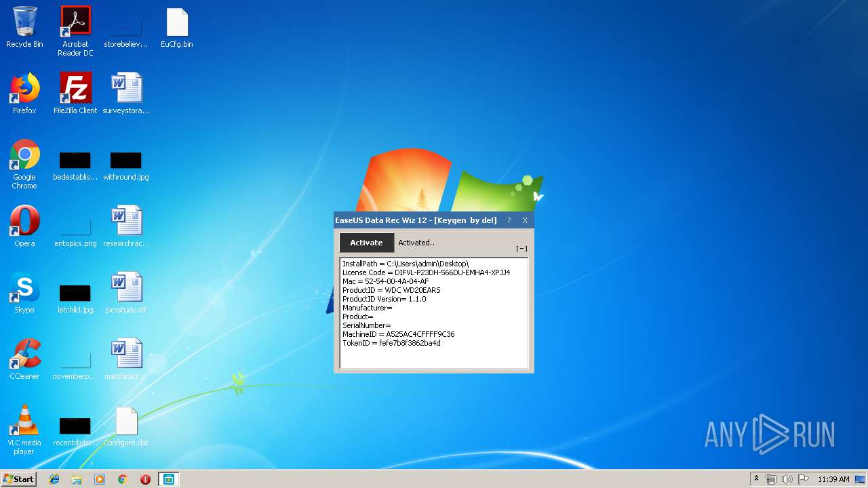Open the Action Center flag icon
The height and width of the screenshot is (488, 868).
coord(804,479)
